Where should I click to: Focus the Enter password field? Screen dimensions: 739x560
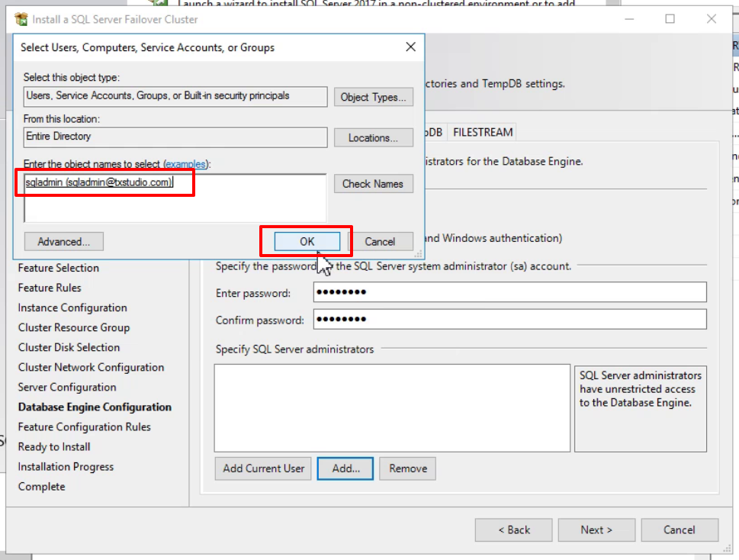tap(510, 292)
